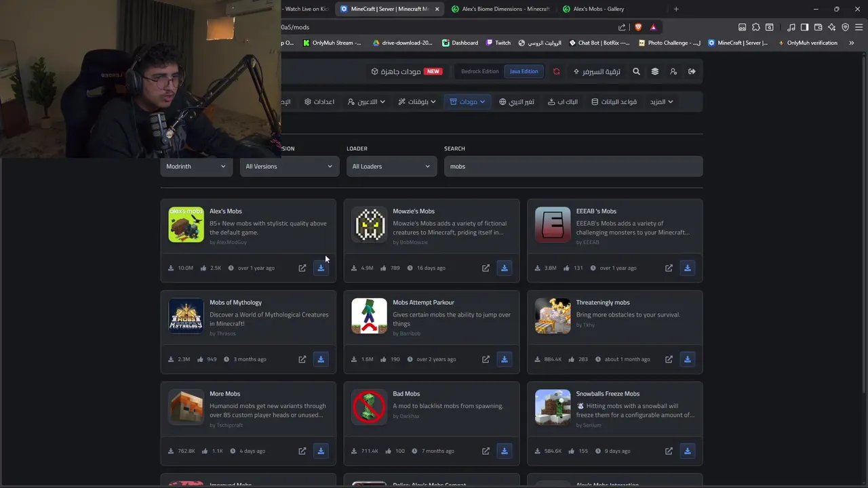This screenshot has width=868, height=488.
Task: Download the Mobs of Mythology mod
Action: pos(321,359)
